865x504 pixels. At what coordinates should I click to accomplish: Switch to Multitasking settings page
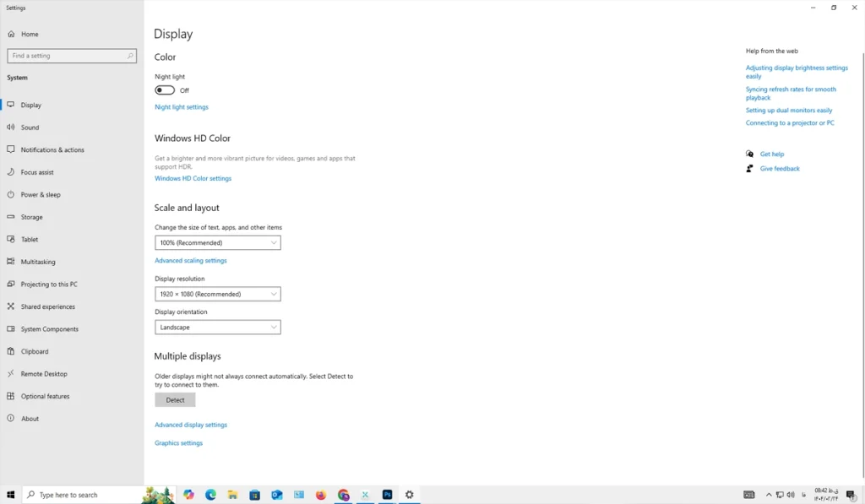[37, 262]
